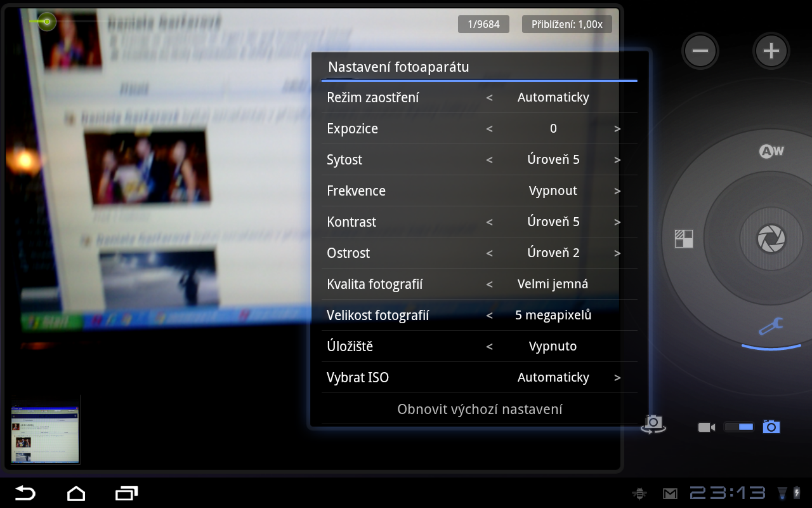Tap the Velikost fotografií label
The image size is (812, 508).
[378, 316]
